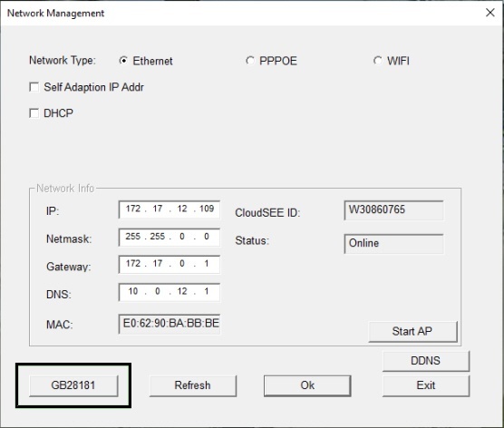Select the DNS address field
The height and width of the screenshot is (428, 504).
170,292
